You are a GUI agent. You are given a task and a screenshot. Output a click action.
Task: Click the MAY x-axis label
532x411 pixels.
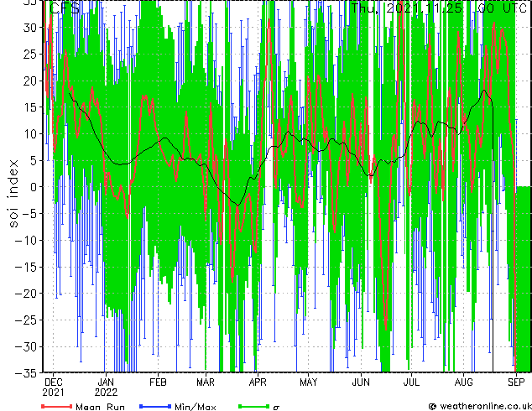[x=309, y=382]
